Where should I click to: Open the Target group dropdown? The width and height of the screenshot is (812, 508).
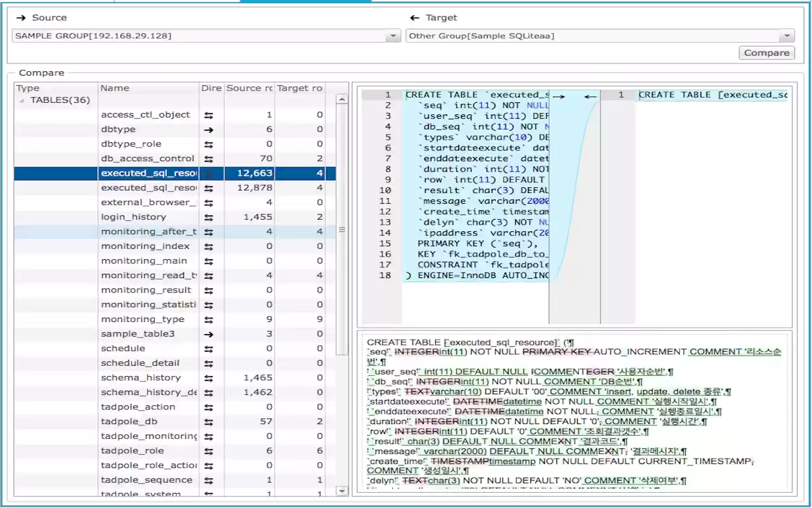click(787, 36)
